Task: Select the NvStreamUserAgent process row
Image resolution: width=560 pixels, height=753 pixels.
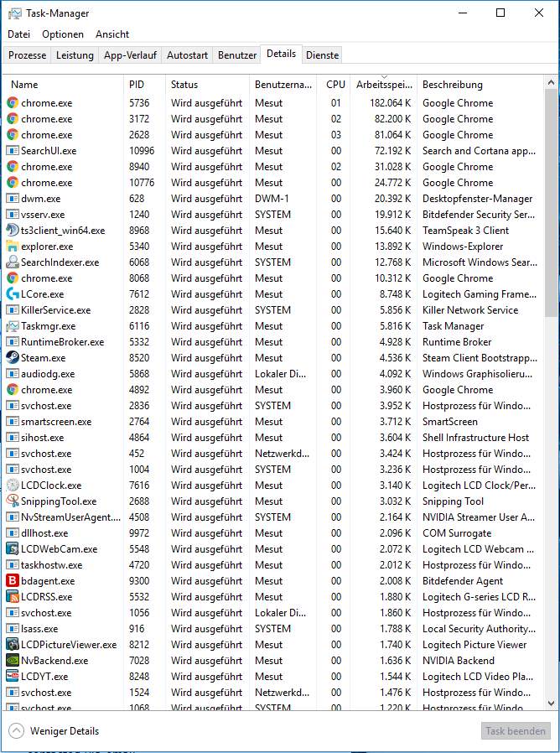Action: 274,517
